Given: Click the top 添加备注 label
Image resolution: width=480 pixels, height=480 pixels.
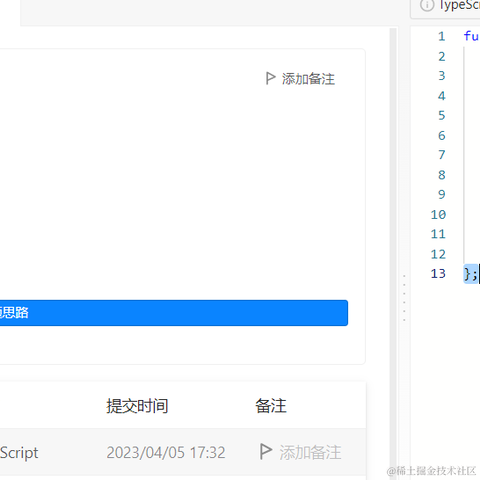Looking at the screenshot, I should point(308,79).
